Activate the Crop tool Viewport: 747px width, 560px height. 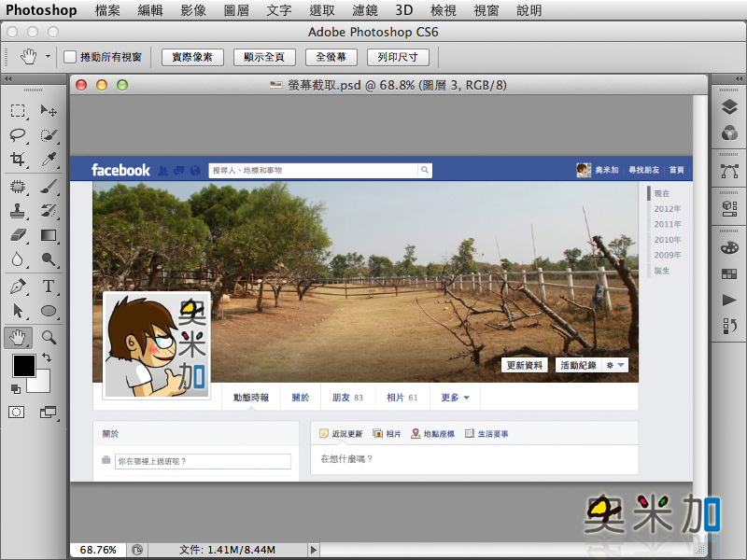pos(18,159)
